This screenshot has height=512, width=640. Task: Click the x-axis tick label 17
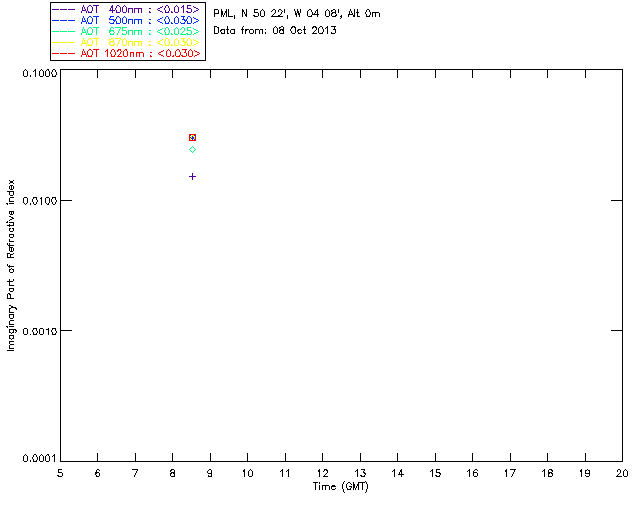510,473
